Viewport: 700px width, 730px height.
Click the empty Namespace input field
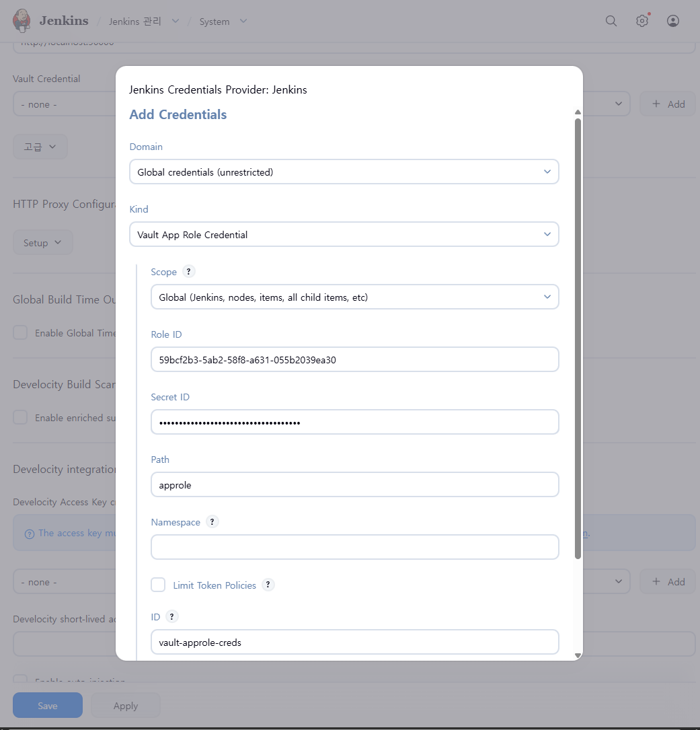[x=354, y=547]
